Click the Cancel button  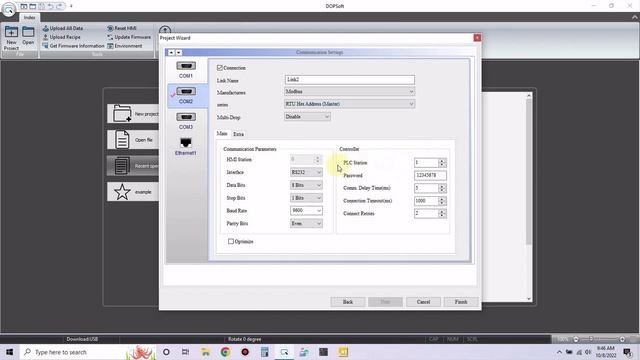pyautogui.click(x=423, y=302)
